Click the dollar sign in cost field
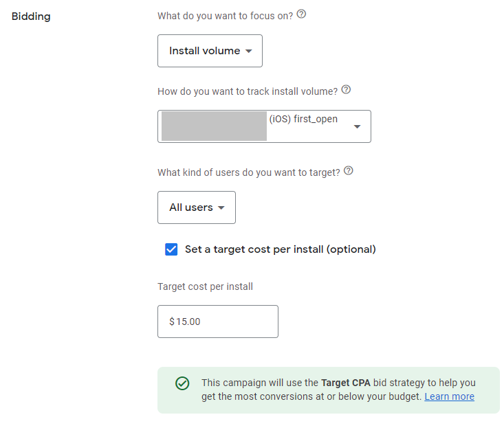This screenshot has height=428, width=504. [x=172, y=322]
